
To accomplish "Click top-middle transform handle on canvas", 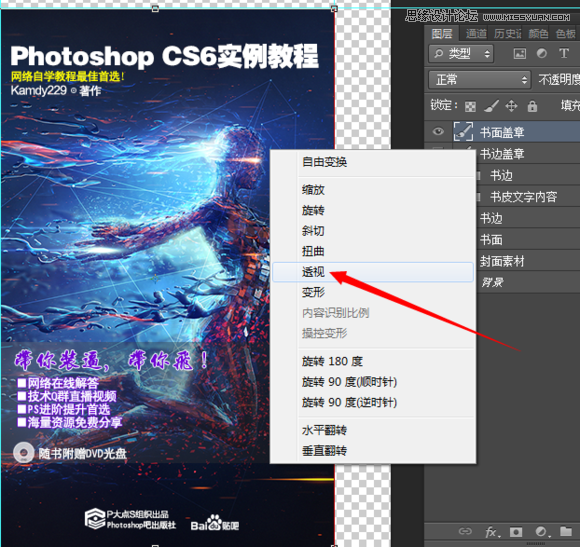I will click(155, 9).
